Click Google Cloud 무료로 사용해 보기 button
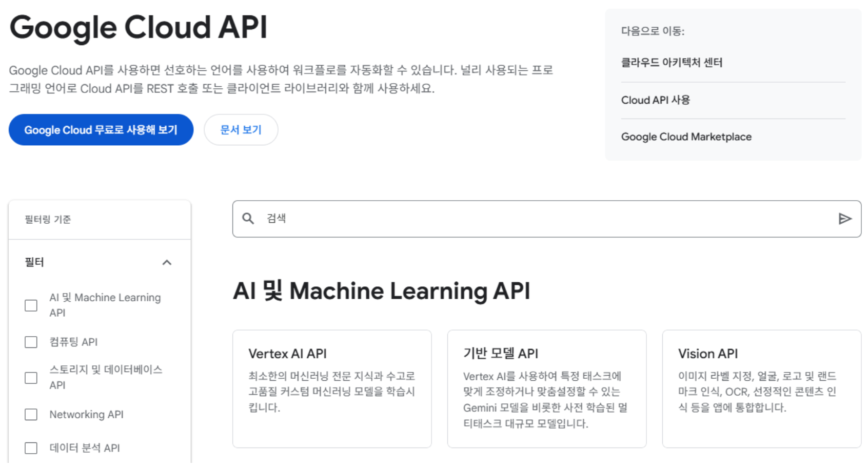The image size is (868, 467). point(101,130)
